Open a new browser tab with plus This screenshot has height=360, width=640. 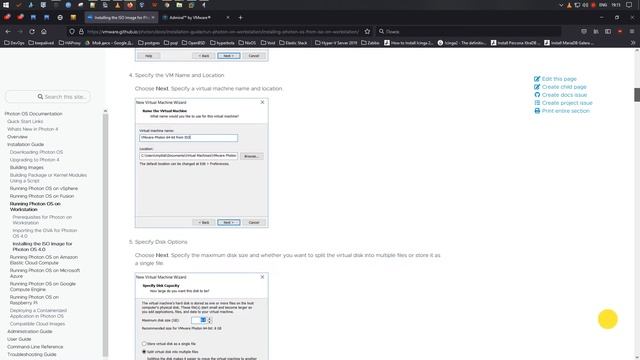tap(240, 18)
